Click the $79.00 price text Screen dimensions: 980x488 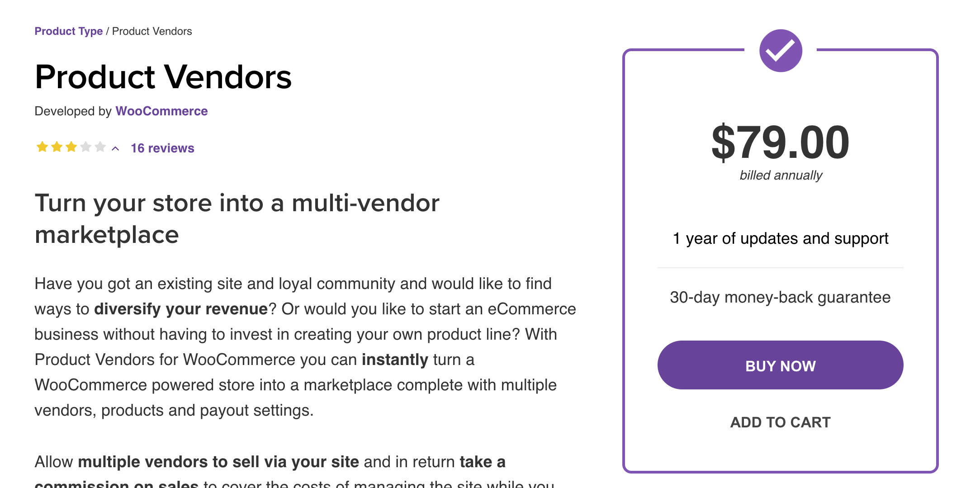pos(780,142)
